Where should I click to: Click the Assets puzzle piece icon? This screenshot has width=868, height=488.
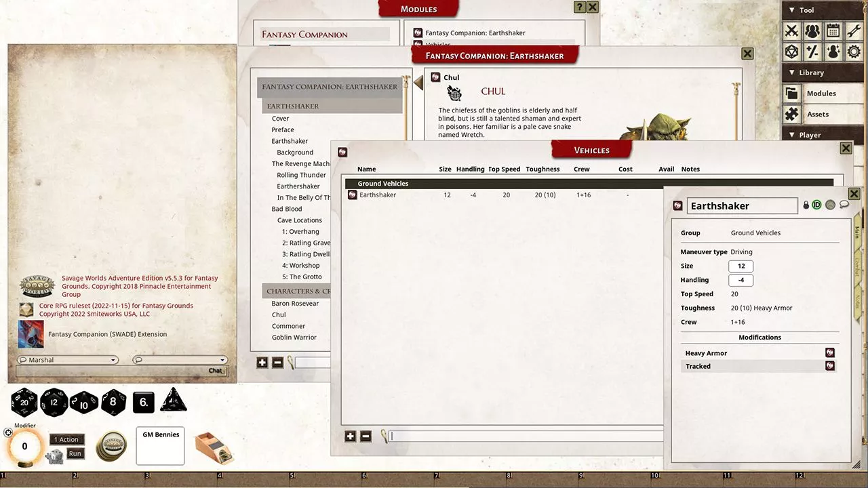click(792, 114)
